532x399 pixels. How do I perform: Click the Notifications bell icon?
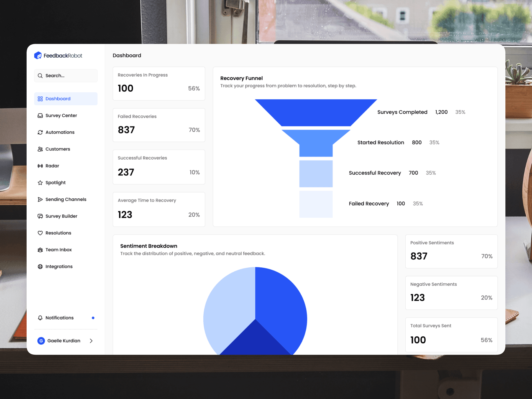point(40,318)
